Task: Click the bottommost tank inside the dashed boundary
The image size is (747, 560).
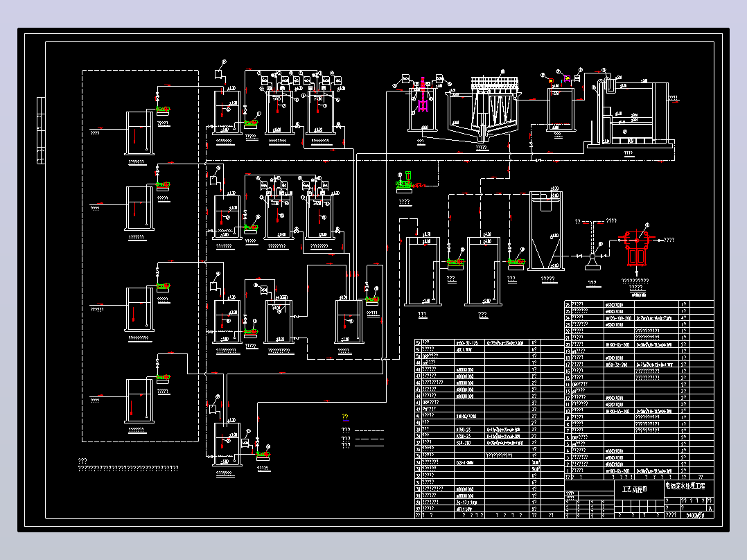Action: [139, 401]
